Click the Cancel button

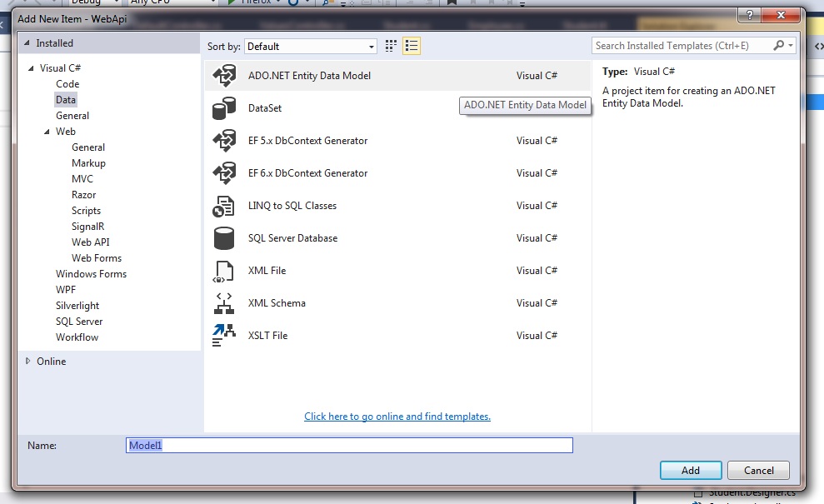click(758, 471)
